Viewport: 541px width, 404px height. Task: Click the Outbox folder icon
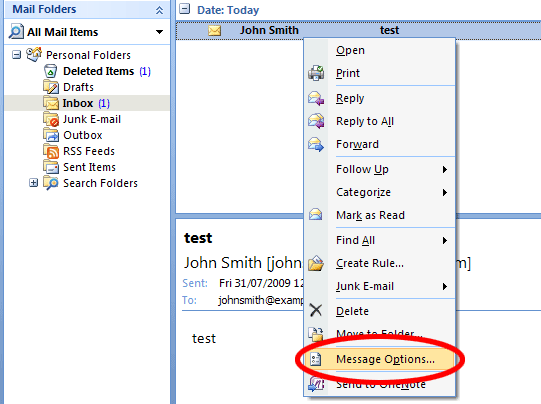(51, 135)
